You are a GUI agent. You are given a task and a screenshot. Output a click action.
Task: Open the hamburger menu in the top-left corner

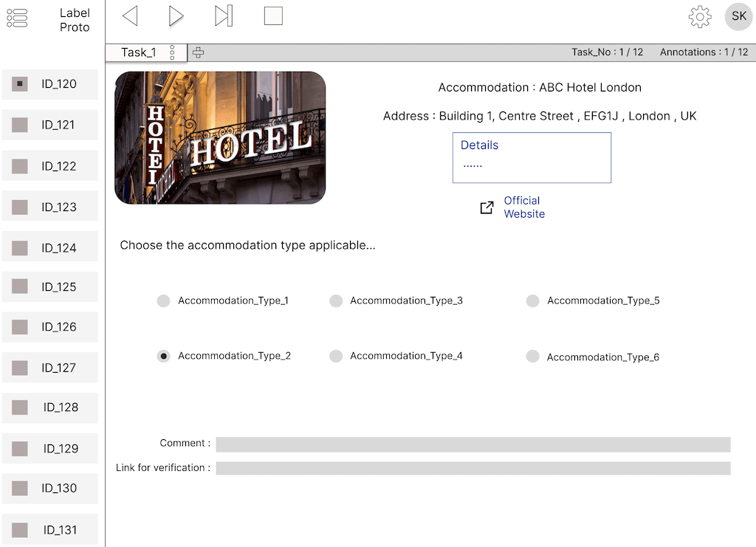click(x=17, y=18)
